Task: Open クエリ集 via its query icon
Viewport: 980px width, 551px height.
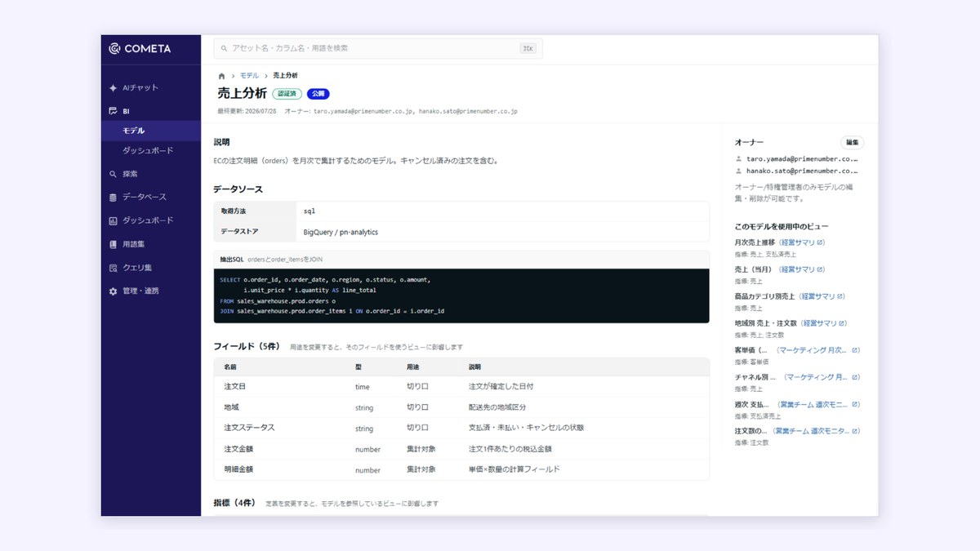Action: point(114,268)
